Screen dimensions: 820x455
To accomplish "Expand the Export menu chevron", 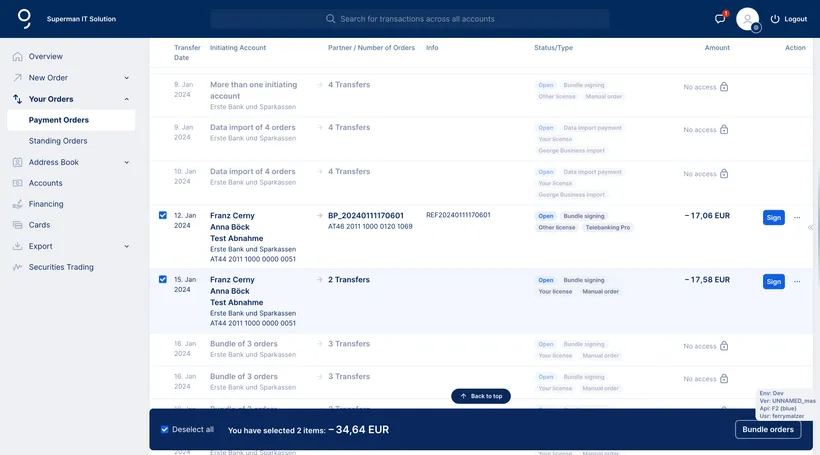I will coord(127,246).
